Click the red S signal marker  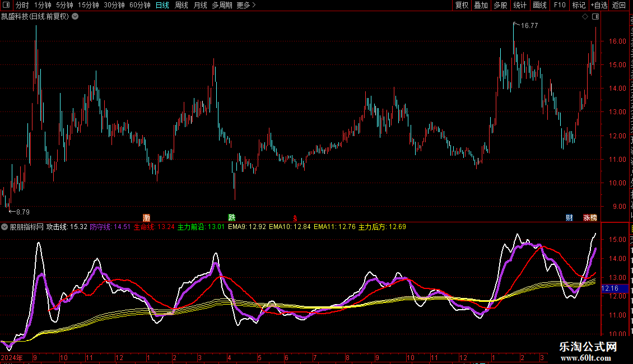pos(295,218)
